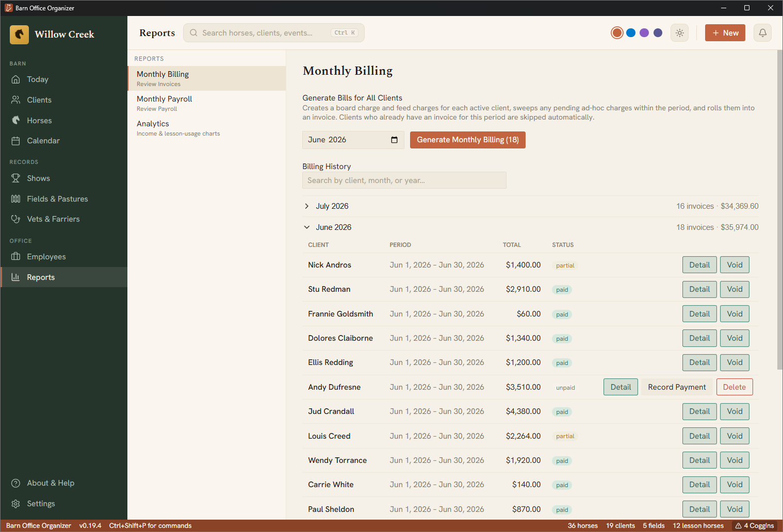
Task: Open Monthly Billing report
Action: (207, 78)
